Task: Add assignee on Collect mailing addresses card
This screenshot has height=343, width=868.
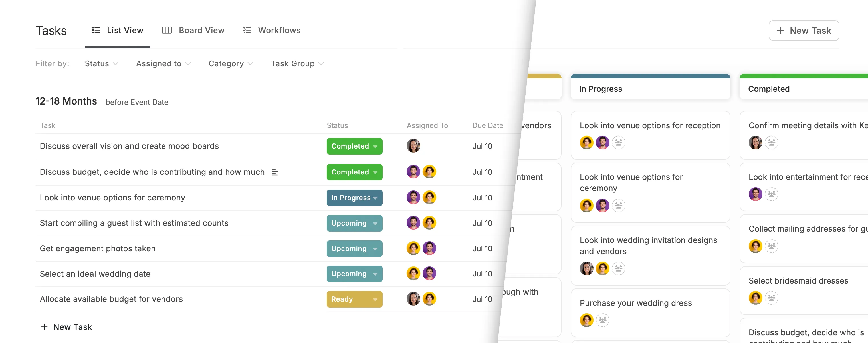Action: (x=771, y=246)
